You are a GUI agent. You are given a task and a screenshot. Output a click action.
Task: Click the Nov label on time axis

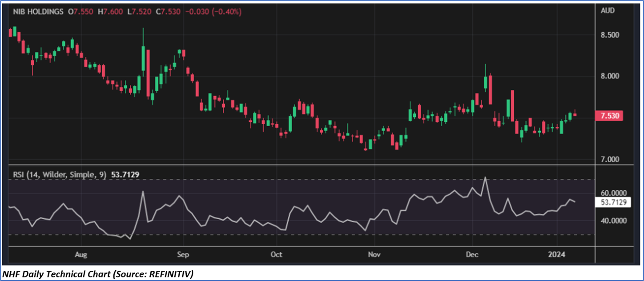point(374,255)
